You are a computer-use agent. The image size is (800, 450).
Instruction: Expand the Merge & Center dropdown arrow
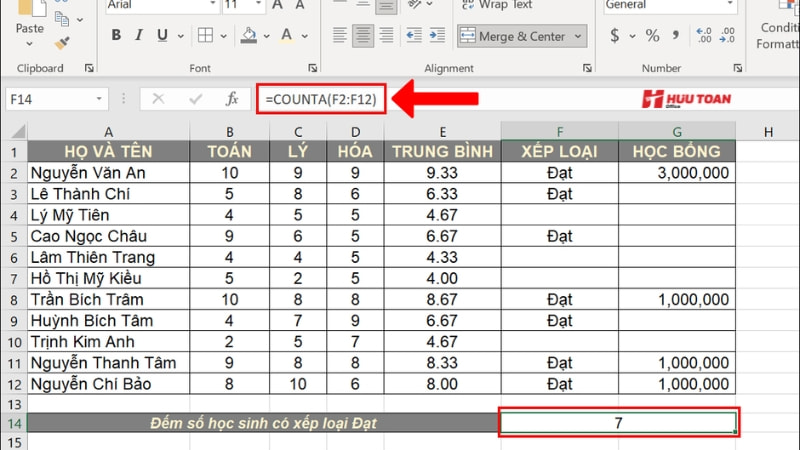click(x=577, y=36)
